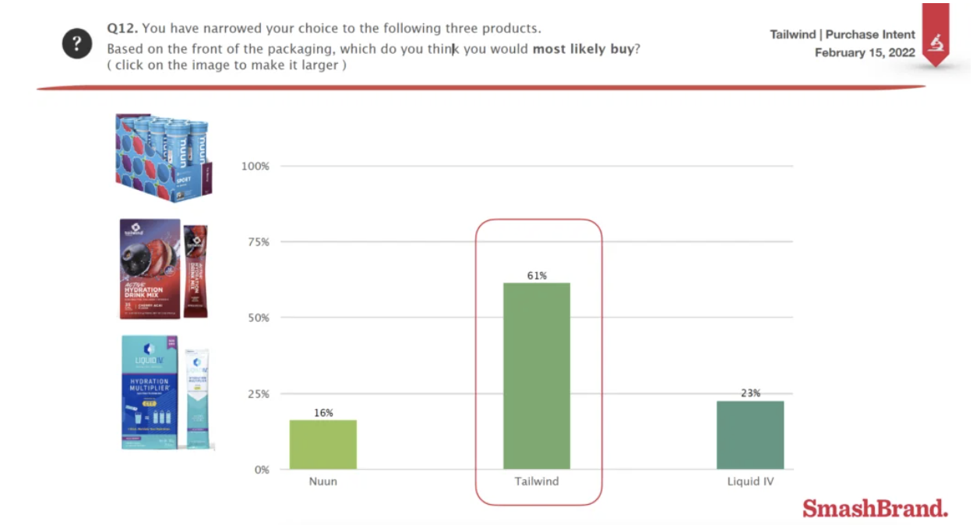Viewport: 980px width, 525px height.
Task: Select the light green Nuun bar
Action: pyautogui.click(x=323, y=445)
